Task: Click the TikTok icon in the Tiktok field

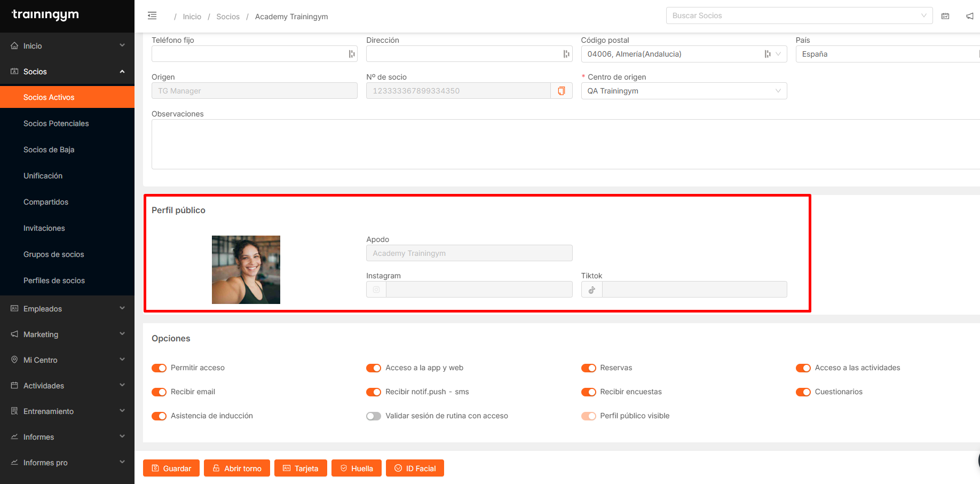Action: pyautogui.click(x=591, y=290)
